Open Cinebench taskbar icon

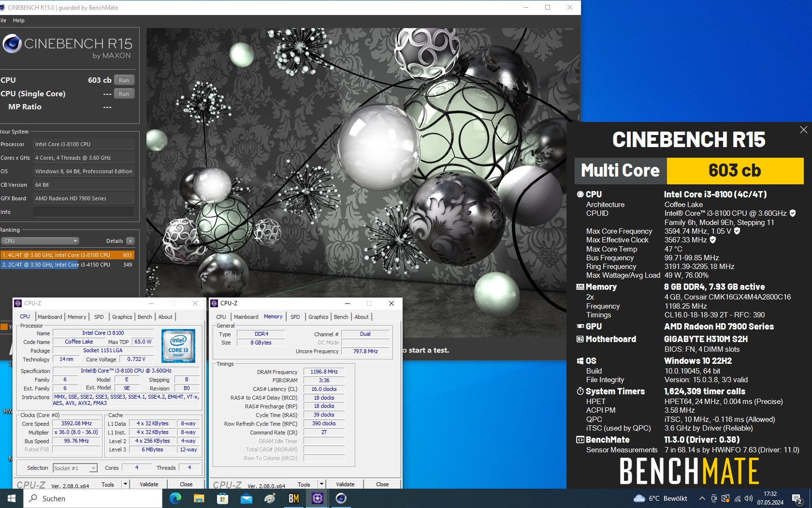coord(341,498)
